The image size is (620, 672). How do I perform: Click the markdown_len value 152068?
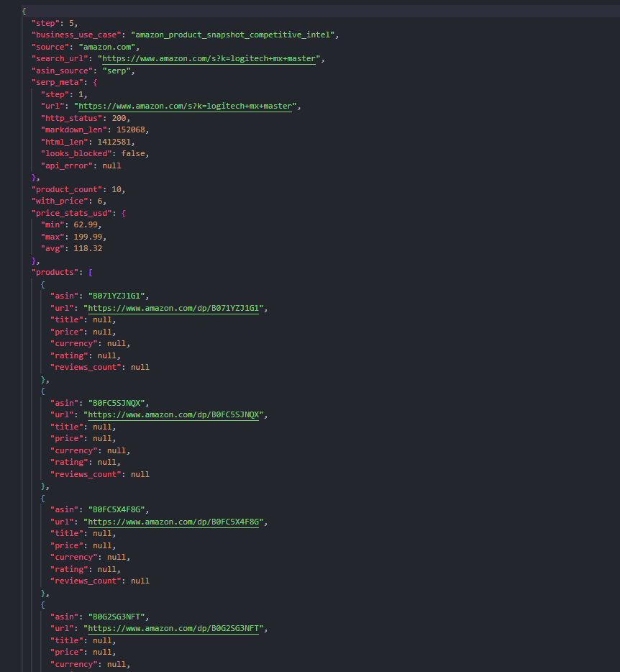click(x=131, y=130)
